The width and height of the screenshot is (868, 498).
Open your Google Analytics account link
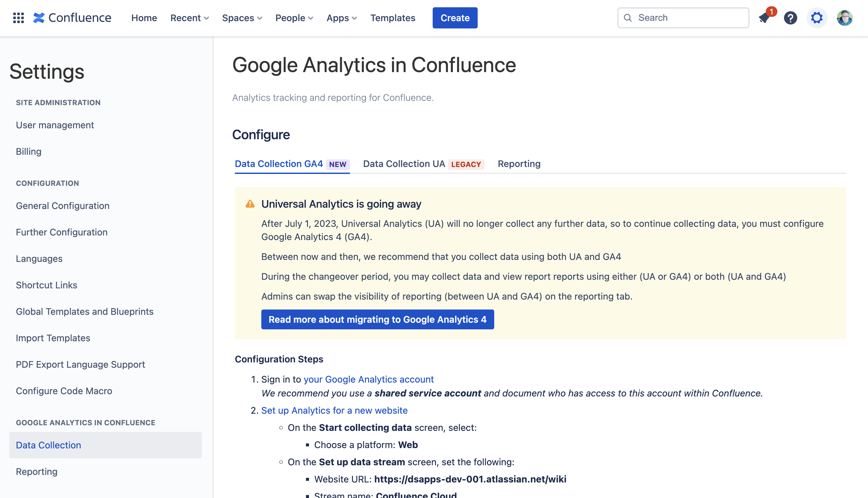click(x=369, y=379)
